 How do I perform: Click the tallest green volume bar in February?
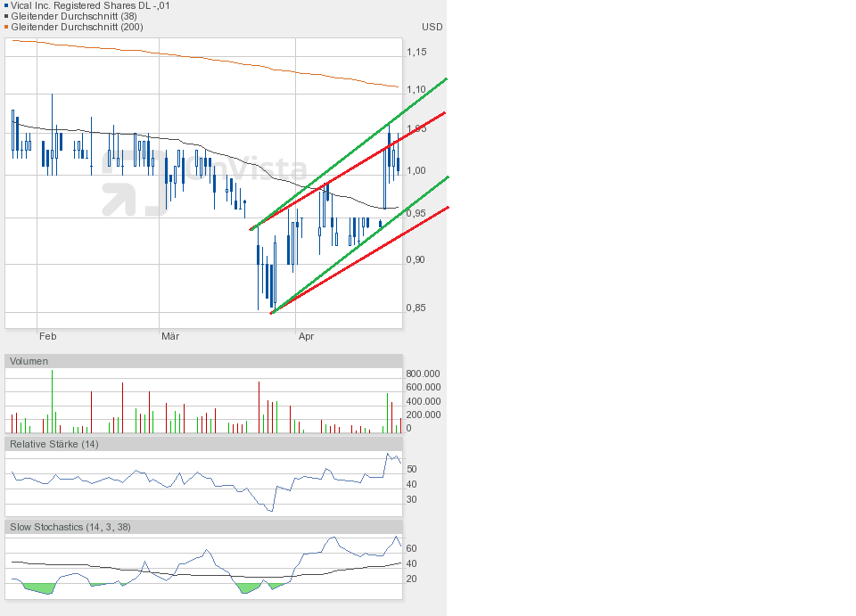[53, 401]
